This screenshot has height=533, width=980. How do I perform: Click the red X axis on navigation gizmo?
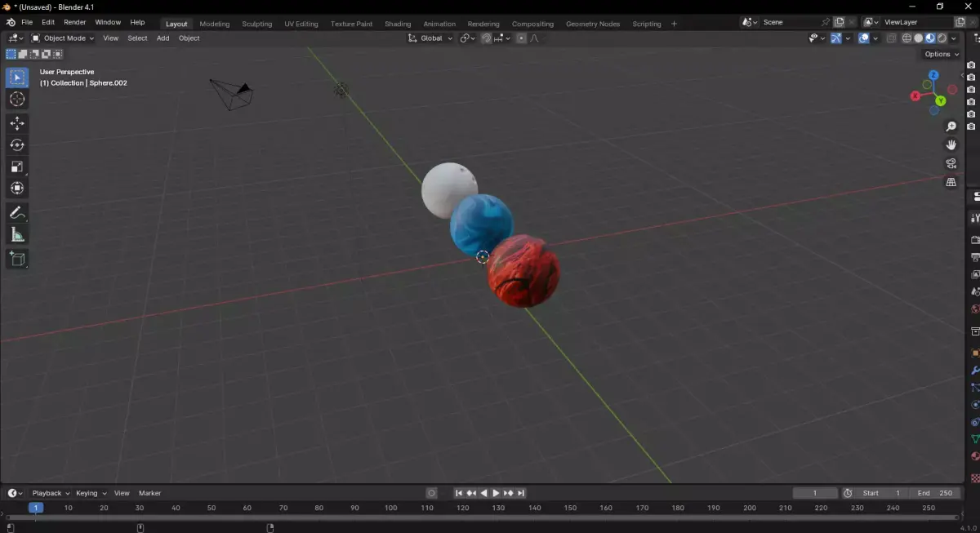(915, 95)
